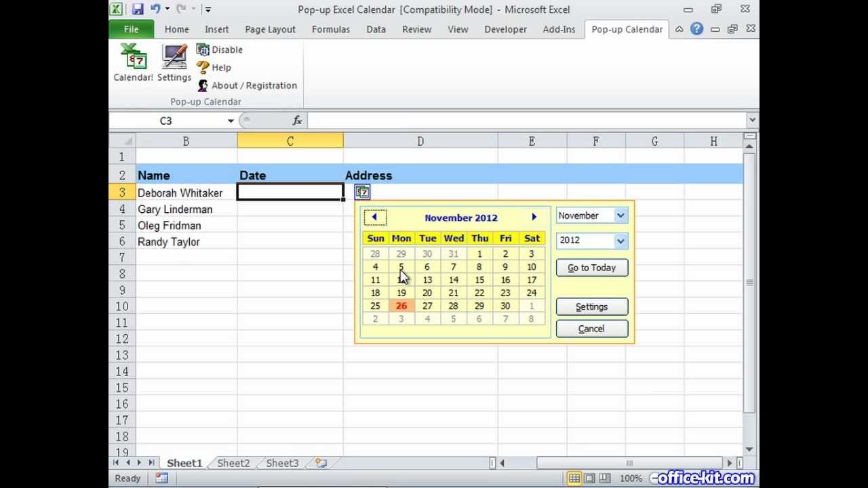Open the Name Box dropdown arrow

[231, 121]
